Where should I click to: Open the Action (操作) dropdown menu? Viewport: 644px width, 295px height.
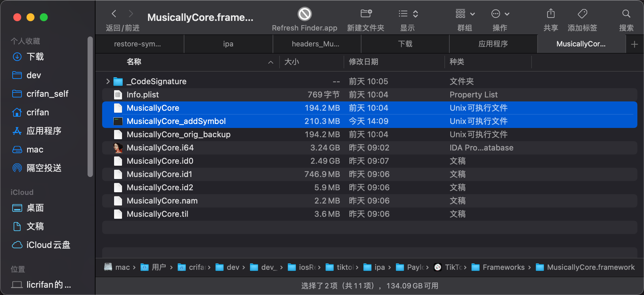point(500,14)
